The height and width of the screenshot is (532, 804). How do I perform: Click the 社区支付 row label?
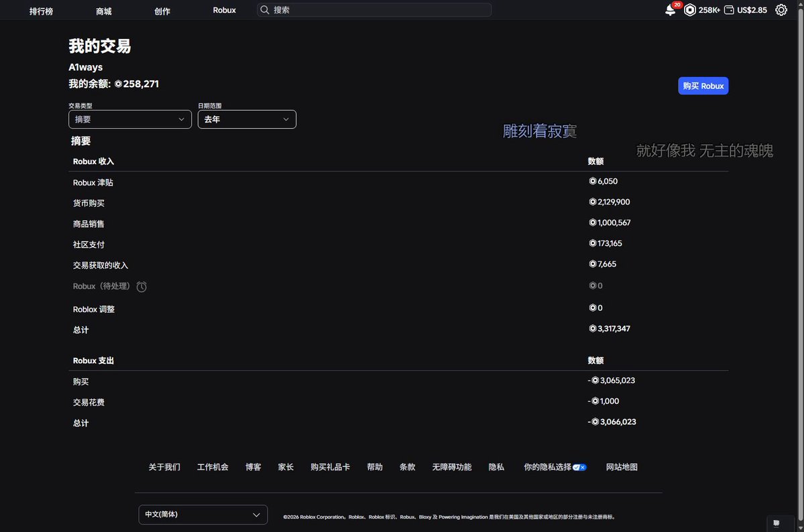tap(89, 245)
